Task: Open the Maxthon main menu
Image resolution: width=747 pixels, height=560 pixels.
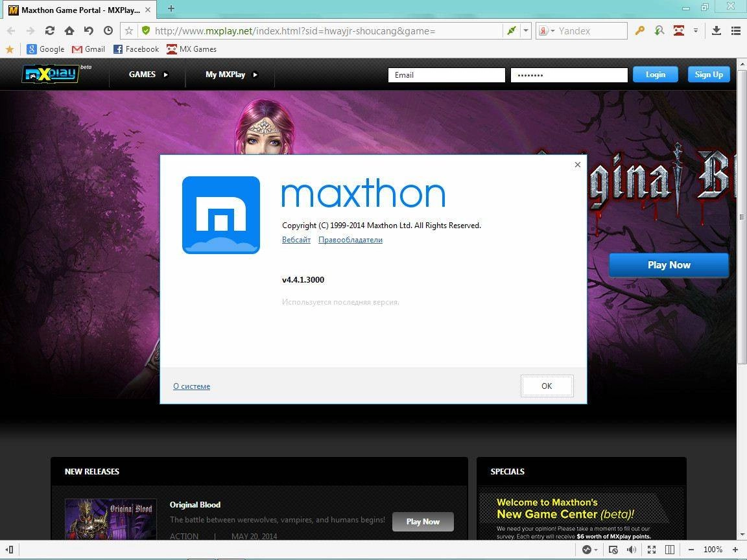Action: pyautogui.click(x=735, y=31)
